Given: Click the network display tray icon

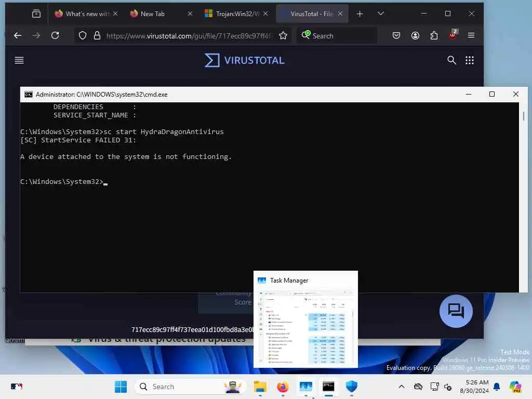Looking at the screenshot, I should [x=434, y=387].
